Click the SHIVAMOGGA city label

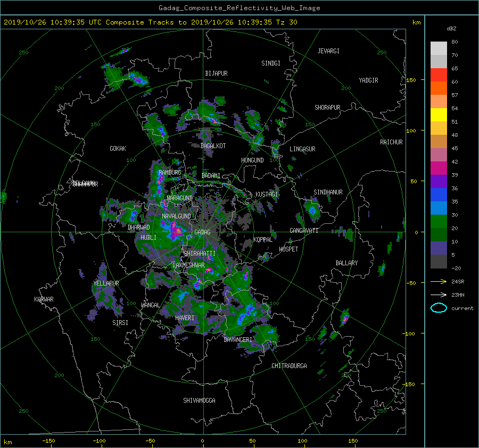[199, 400]
